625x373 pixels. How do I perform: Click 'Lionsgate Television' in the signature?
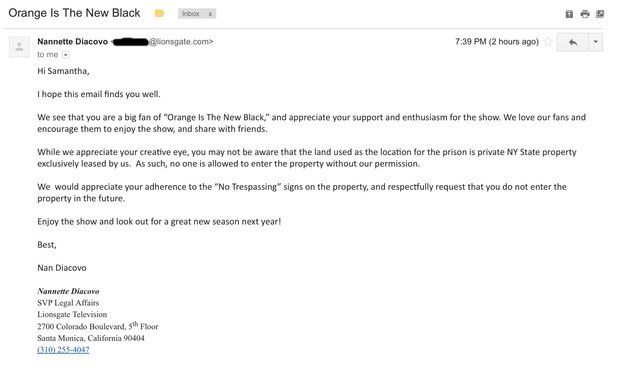tap(72, 314)
